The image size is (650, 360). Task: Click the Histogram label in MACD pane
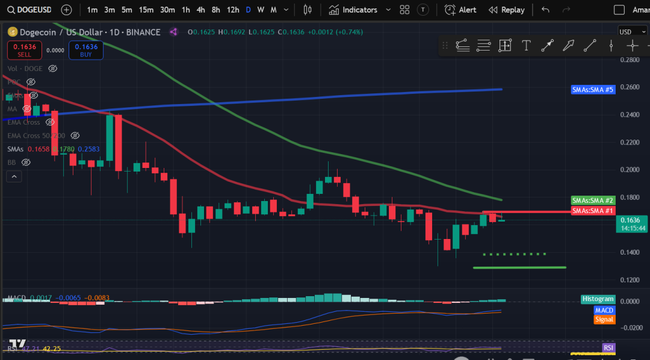click(598, 299)
